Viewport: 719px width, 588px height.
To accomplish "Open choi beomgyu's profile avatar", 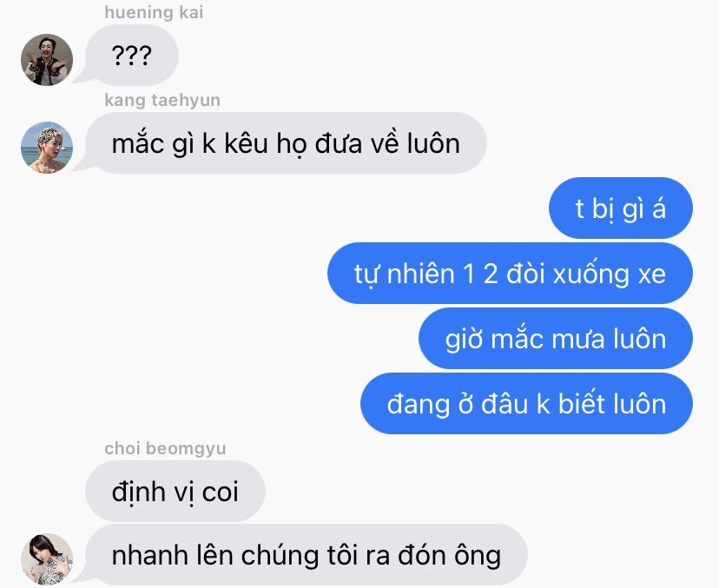I will (x=47, y=558).
